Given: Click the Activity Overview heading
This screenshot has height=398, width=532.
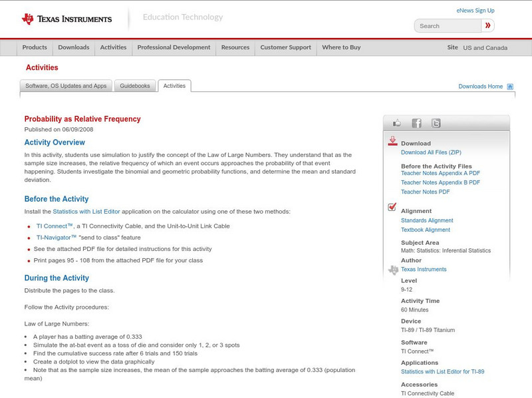Looking at the screenshot, I should tap(55, 142).
